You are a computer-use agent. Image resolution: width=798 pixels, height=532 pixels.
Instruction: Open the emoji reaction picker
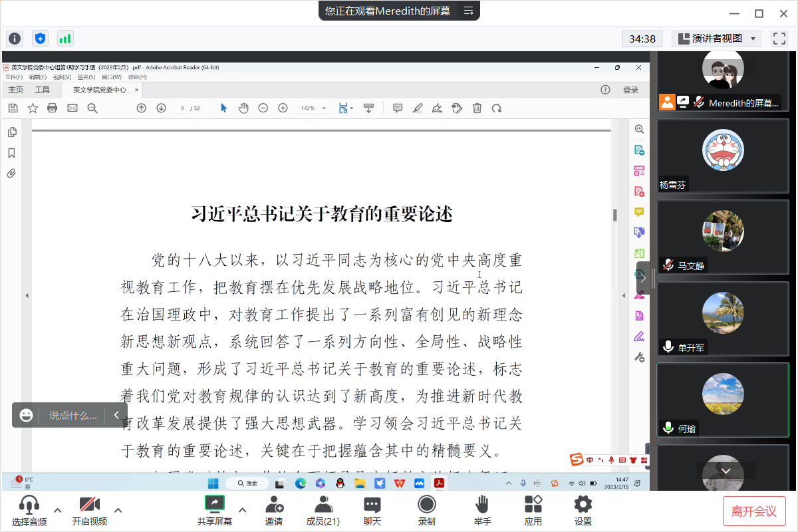click(x=27, y=415)
